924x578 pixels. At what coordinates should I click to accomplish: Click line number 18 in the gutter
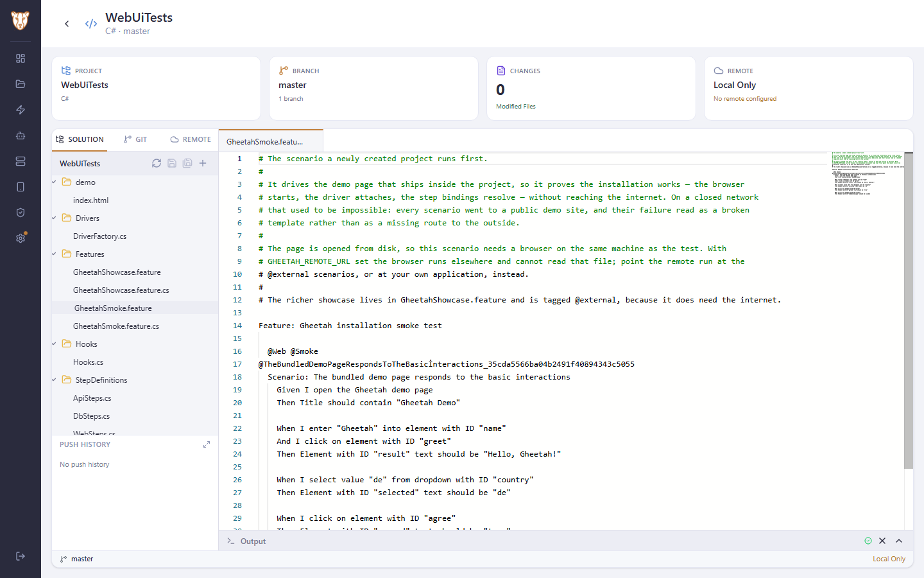237,377
